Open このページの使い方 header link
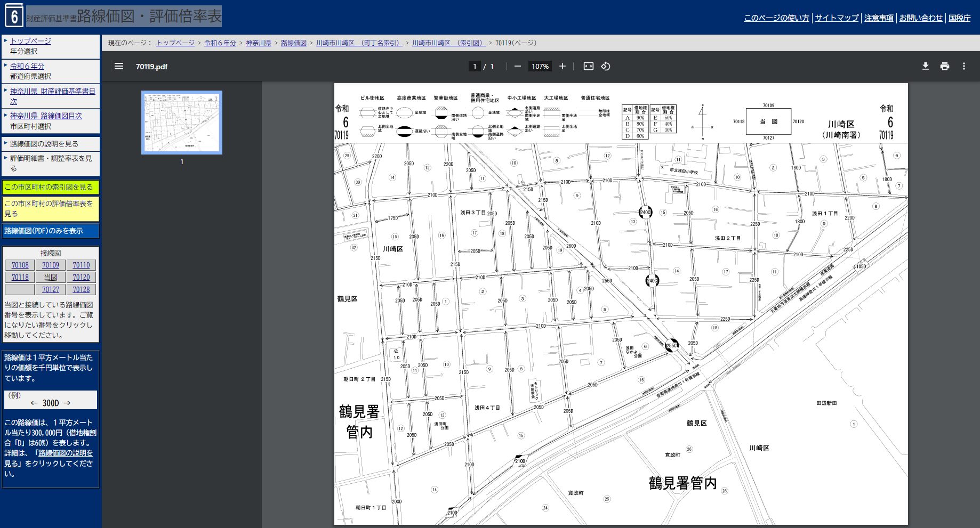The height and width of the screenshot is (528, 980). tap(776, 18)
